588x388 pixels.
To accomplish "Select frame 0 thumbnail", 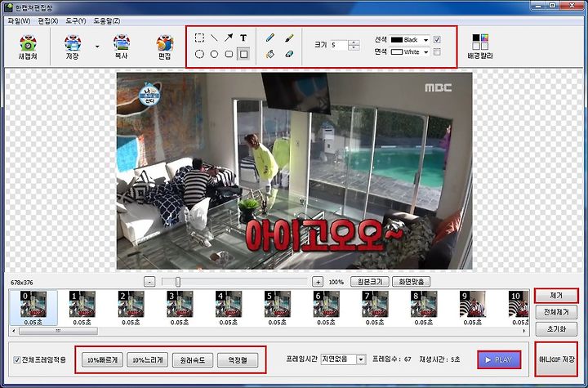I will coord(33,308).
